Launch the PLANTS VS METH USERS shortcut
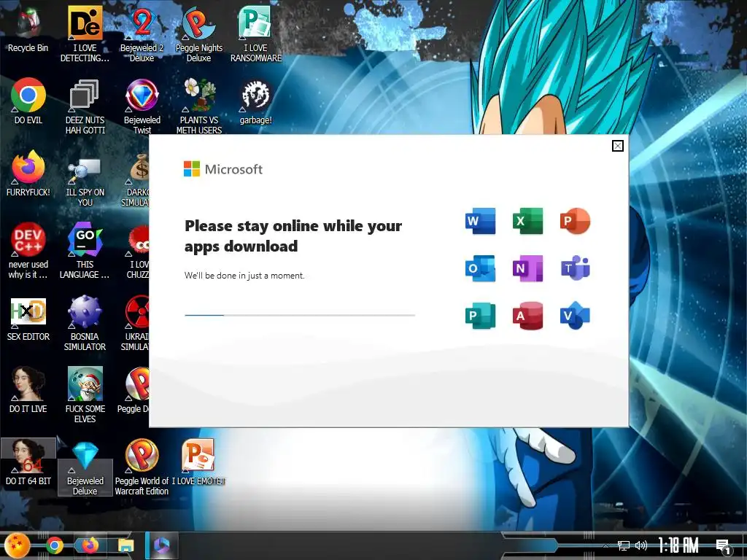This screenshot has width=747, height=560. (x=198, y=106)
